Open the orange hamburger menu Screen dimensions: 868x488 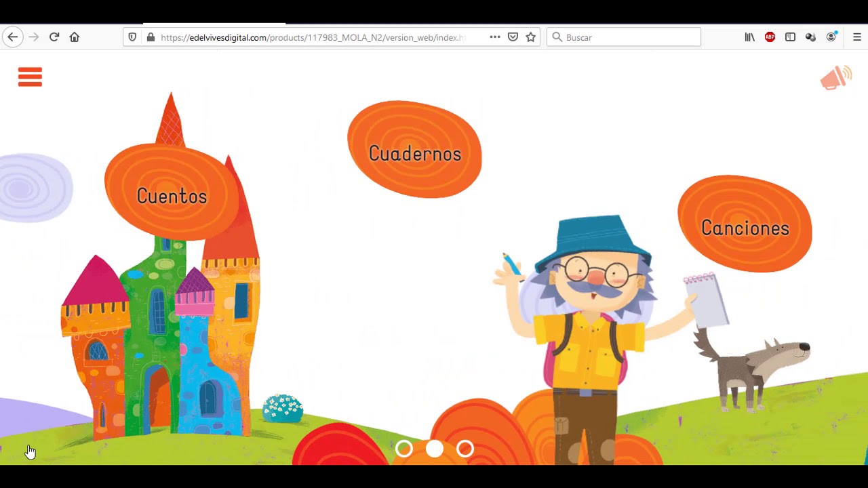click(30, 77)
